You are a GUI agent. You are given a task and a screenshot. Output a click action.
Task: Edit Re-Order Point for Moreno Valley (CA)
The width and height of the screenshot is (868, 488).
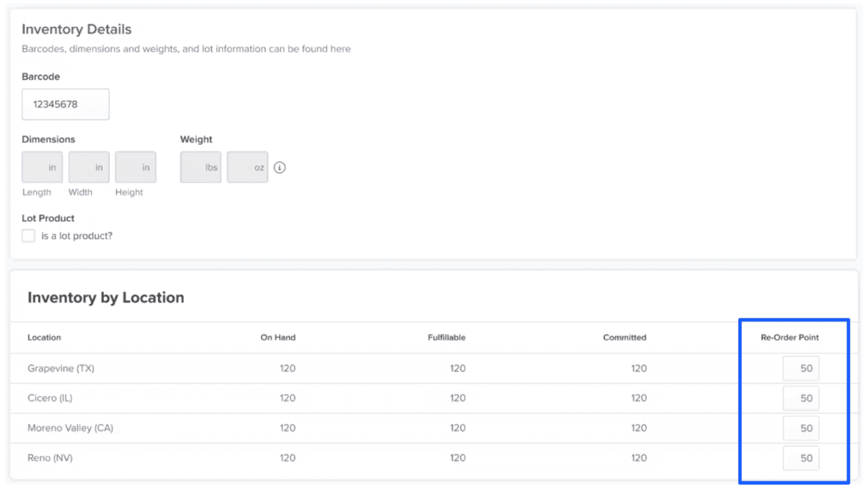(801, 428)
